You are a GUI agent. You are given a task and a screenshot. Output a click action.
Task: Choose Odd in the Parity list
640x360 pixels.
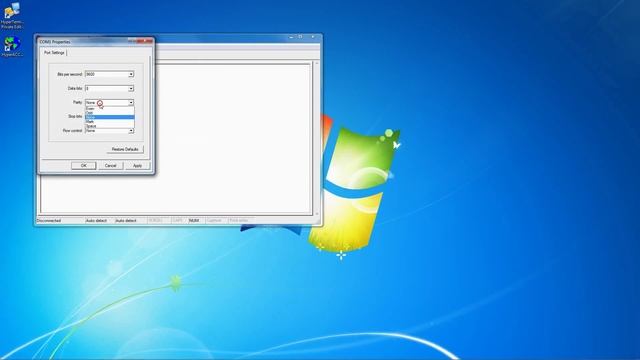click(109, 113)
